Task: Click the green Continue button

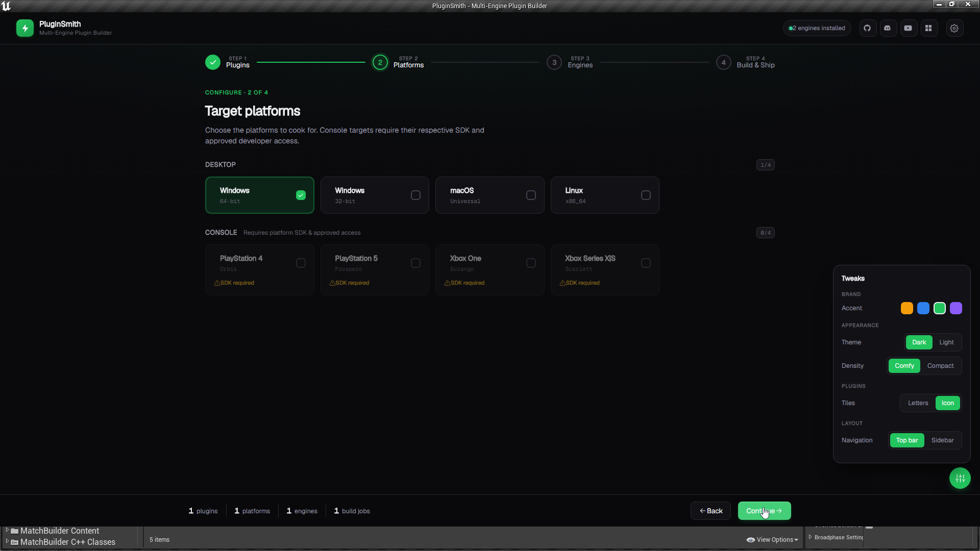Action: [764, 511]
